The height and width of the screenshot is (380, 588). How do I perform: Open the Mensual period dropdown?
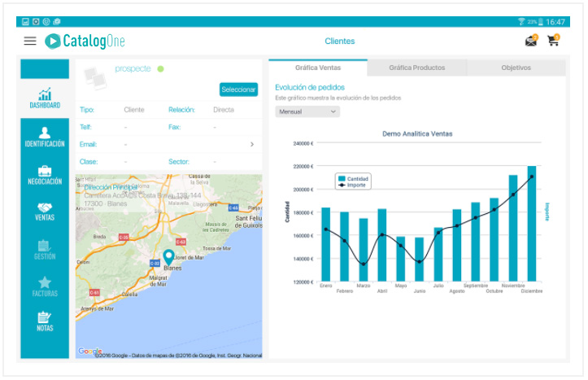click(x=307, y=111)
